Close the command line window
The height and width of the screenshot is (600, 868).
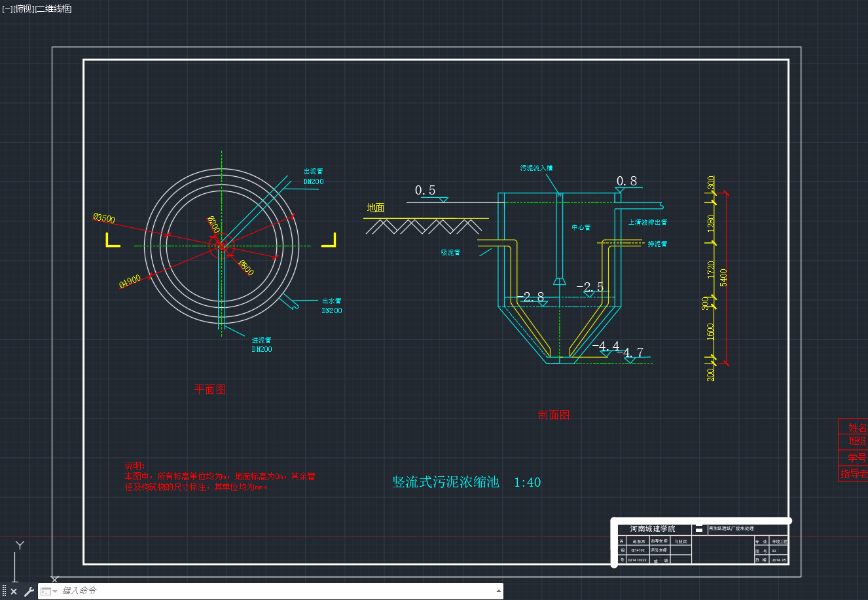coord(14,591)
